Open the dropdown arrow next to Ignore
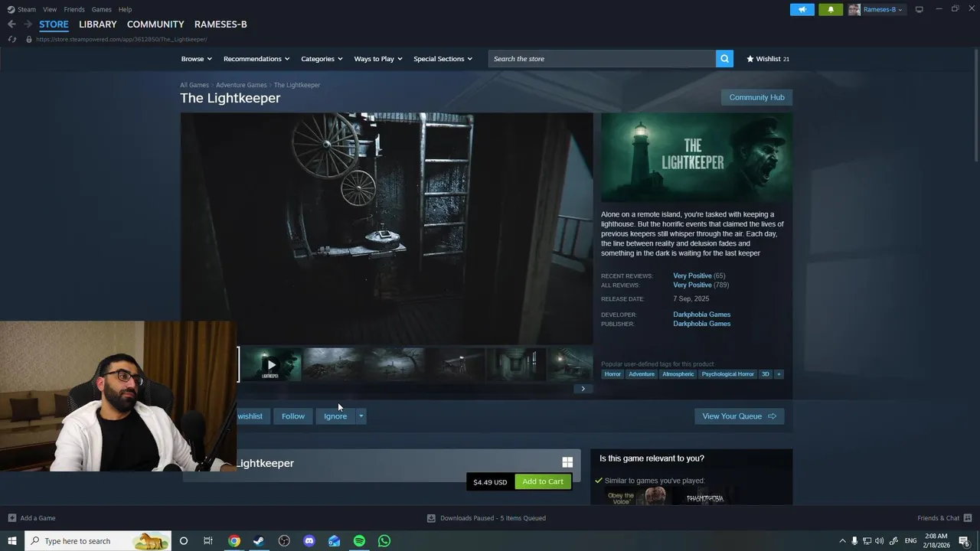980x551 pixels. tap(361, 416)
